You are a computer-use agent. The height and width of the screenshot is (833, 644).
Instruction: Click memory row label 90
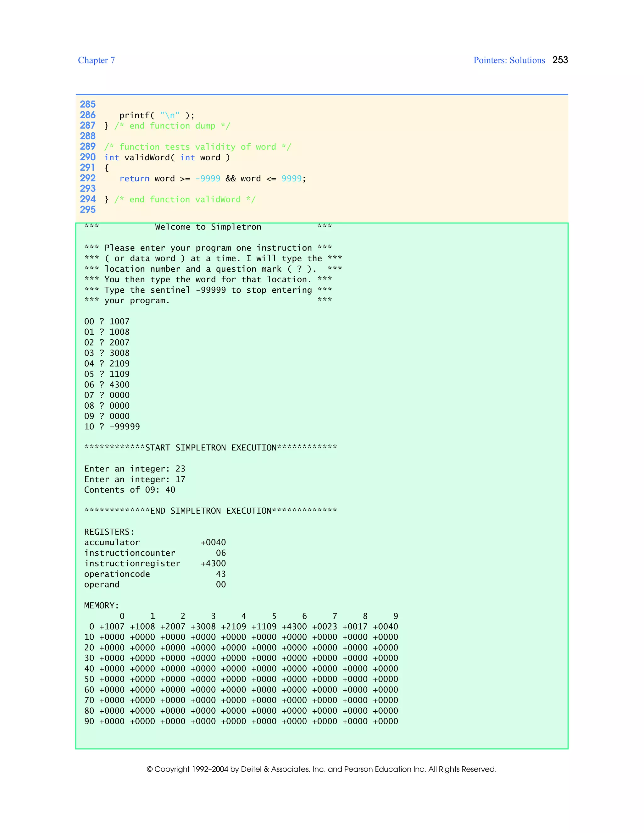tap(89, 721)
